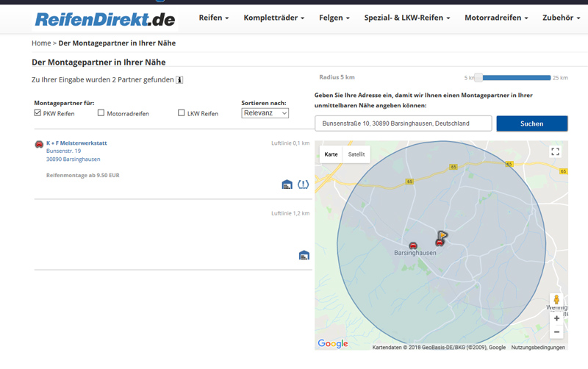
Task: Click the Bunsenstr. 19 address link
Action: 63,151
